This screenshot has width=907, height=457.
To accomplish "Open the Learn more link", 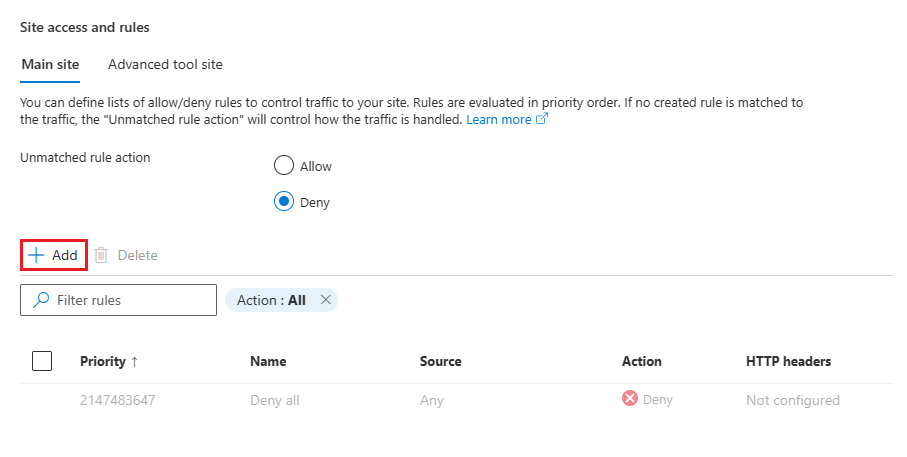I will (x=499, y=119).
